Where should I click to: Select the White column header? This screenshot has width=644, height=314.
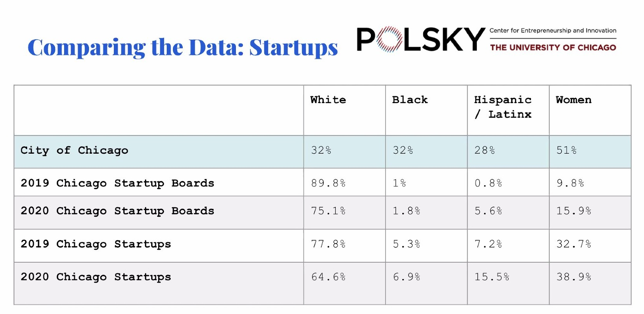(x=328, y=100)
